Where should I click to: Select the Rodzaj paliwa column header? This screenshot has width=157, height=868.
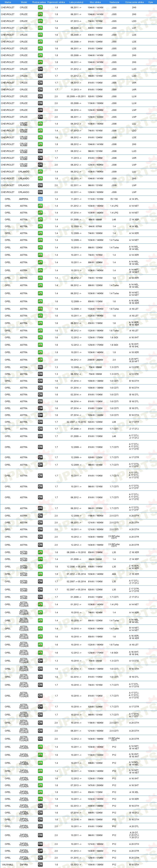point(39,2)
